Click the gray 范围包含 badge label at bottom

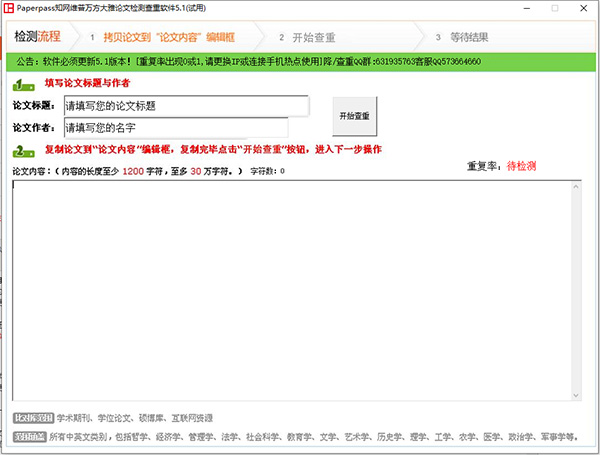29,436
